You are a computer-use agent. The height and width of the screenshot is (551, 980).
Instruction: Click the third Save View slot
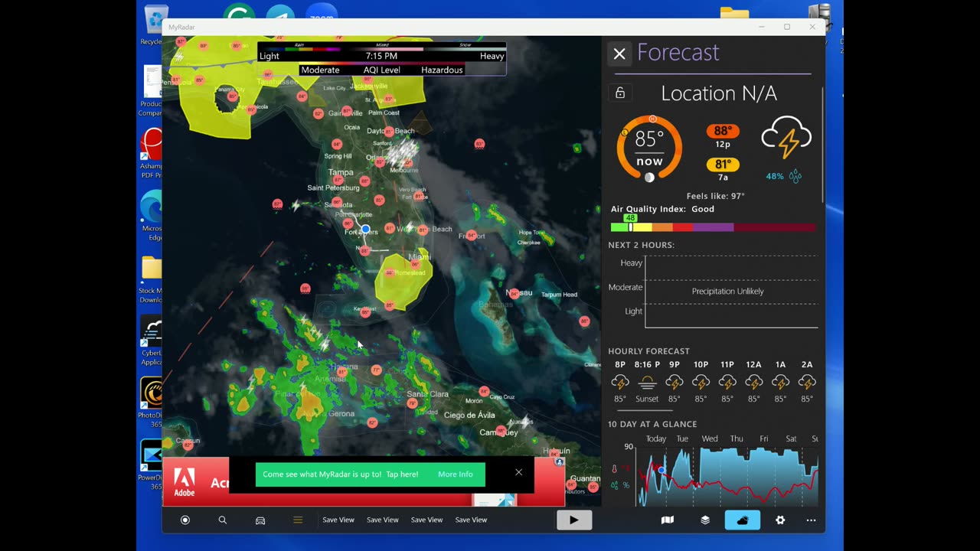tap(426, 520)
